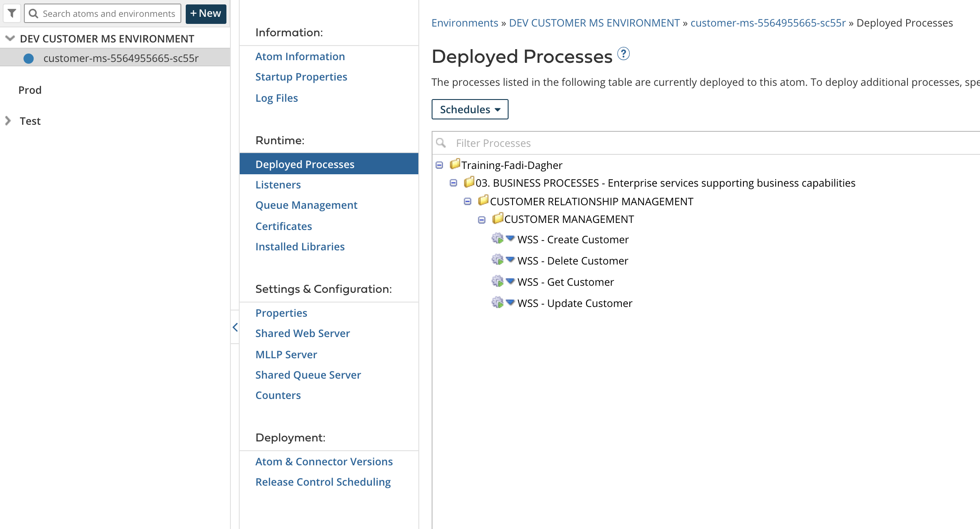
Task: Open the Listeners menu item
Action: [278, 185]
